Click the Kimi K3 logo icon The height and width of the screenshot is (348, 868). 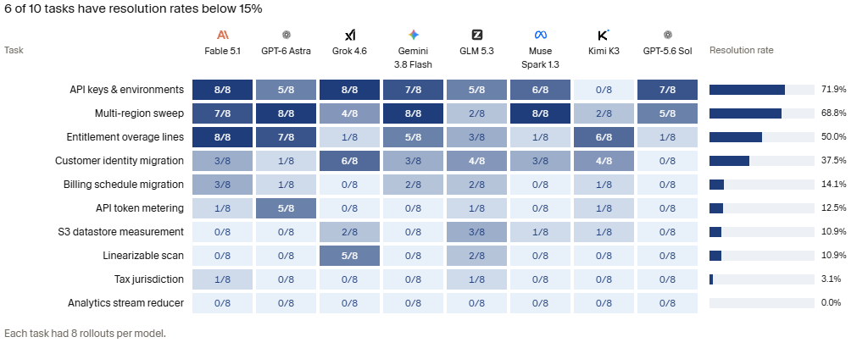point(604,36)
